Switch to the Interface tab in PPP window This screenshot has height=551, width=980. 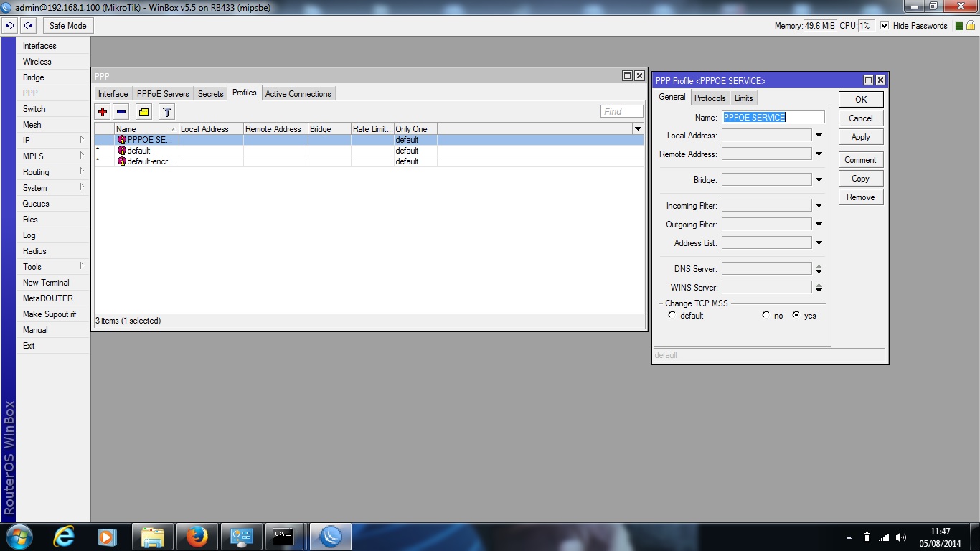113,94
